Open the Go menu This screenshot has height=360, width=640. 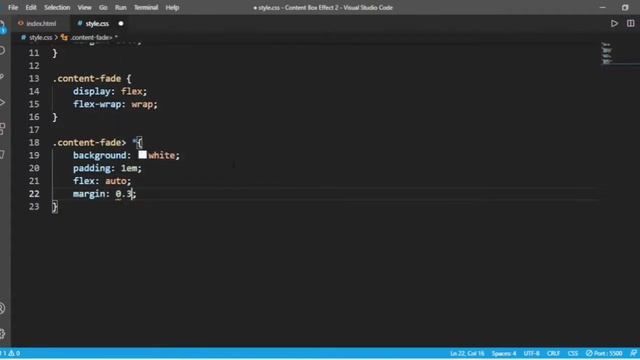click(x=103, y=8)
